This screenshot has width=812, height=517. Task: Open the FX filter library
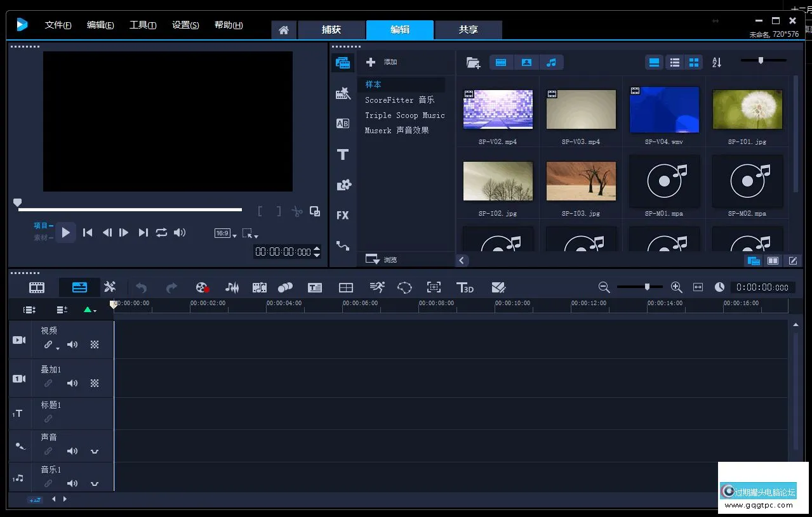[x=343, y=215]
